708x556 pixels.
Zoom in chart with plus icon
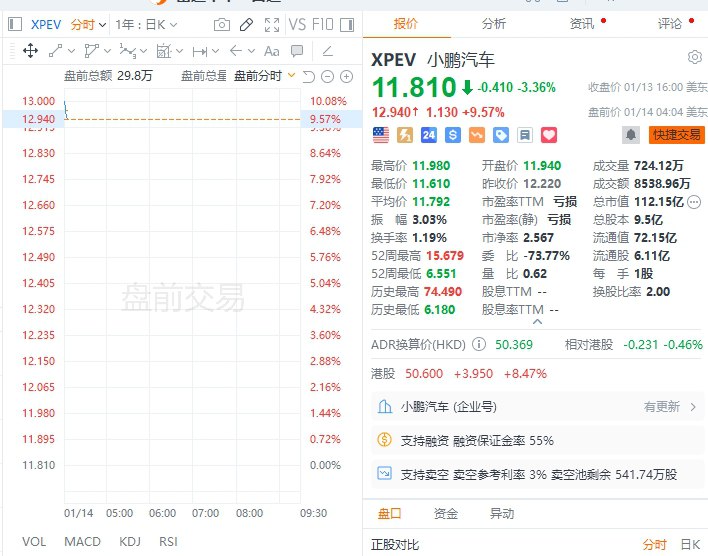coord(346,77)
